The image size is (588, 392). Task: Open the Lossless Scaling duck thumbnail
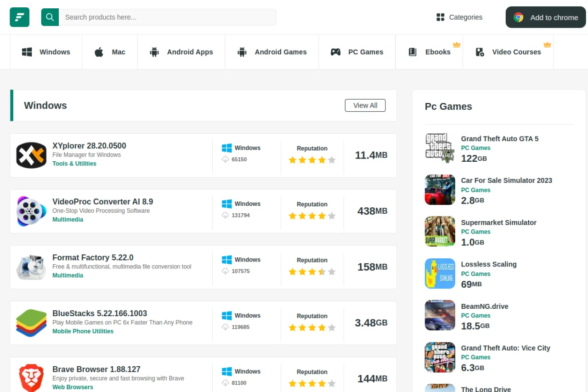[x=440, y=273]
